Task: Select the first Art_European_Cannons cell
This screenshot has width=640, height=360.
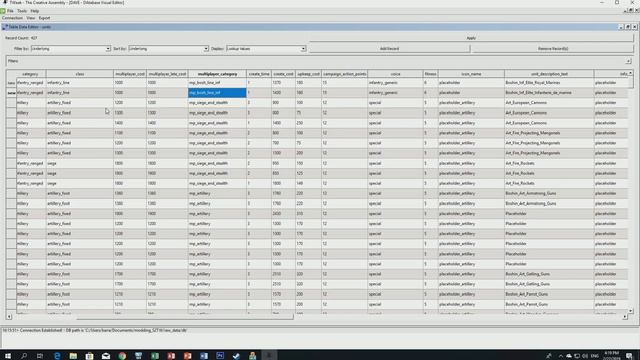Action: 549,103
